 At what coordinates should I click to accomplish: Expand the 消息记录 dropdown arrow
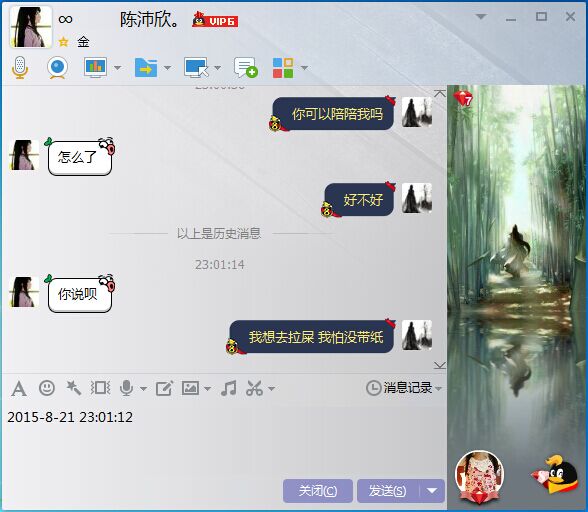(438, 388)
